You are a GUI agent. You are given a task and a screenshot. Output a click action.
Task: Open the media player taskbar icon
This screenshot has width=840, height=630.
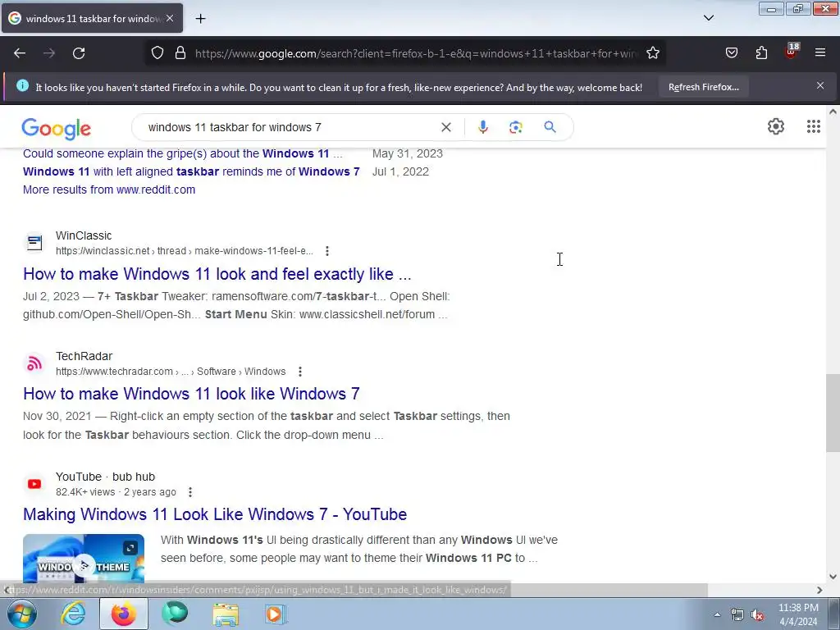coord(276,614)
